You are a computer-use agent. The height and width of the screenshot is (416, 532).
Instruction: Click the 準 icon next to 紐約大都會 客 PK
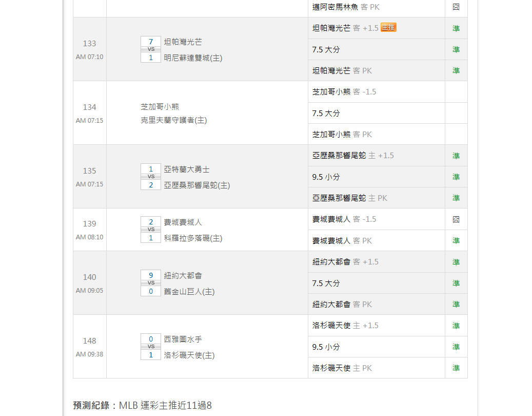click(x=456, y=304)
